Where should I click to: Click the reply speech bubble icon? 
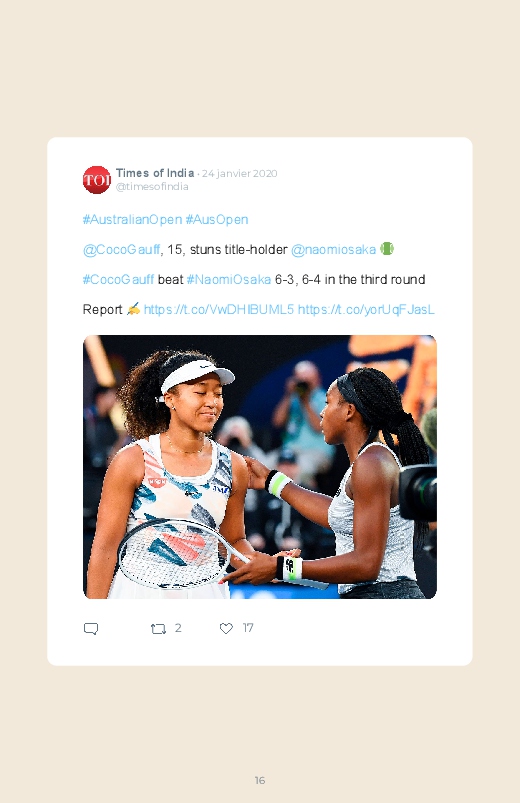(x=91, y=628)
